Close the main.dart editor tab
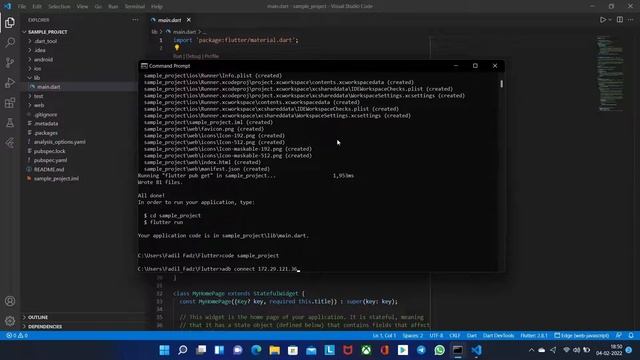The height and width of the screenshot is (360, 640). tap(189, 20)
